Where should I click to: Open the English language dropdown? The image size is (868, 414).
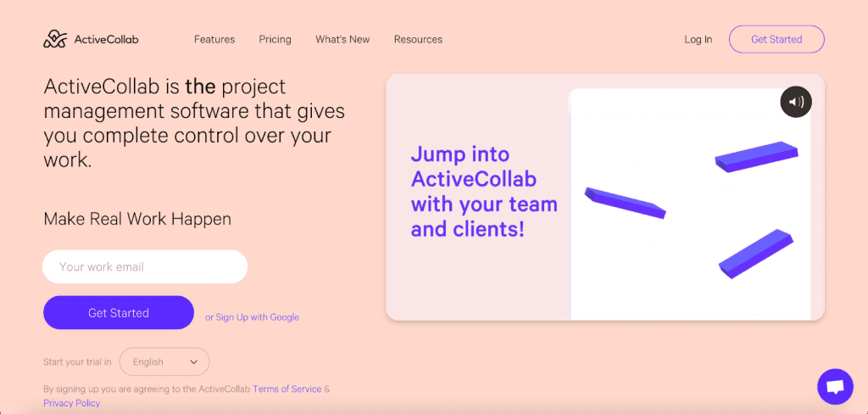click(164, 362)
